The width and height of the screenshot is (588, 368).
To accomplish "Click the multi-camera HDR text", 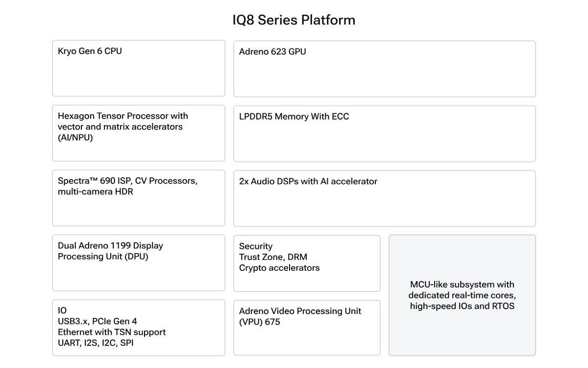I will coord(96,192).
